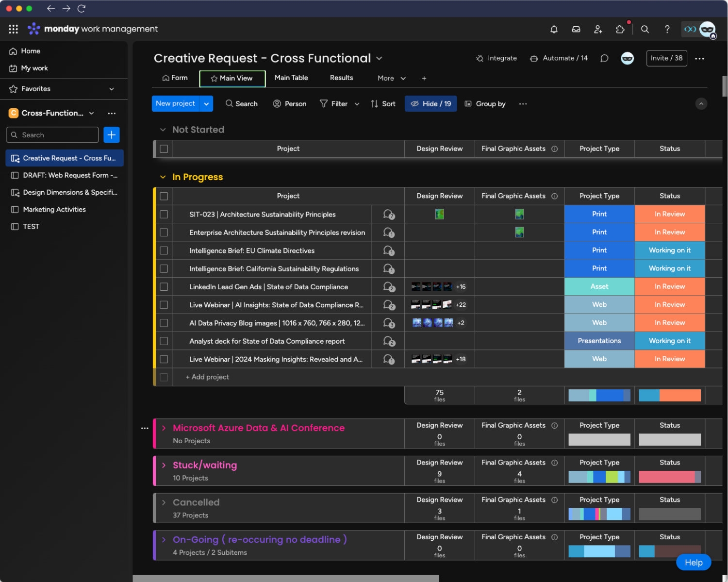Click the search magnifier in top bar
The image size is (728, 582).
(645, 29)
